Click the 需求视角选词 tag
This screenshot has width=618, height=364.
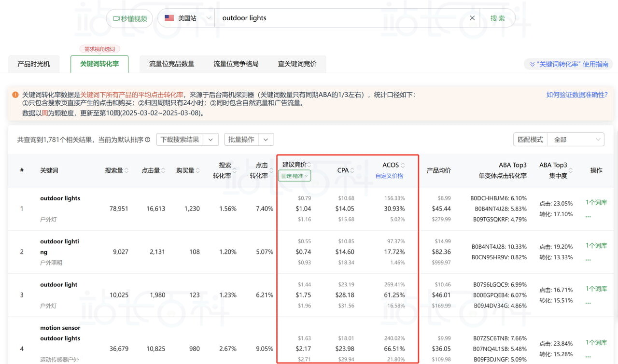tap(99, 49)
